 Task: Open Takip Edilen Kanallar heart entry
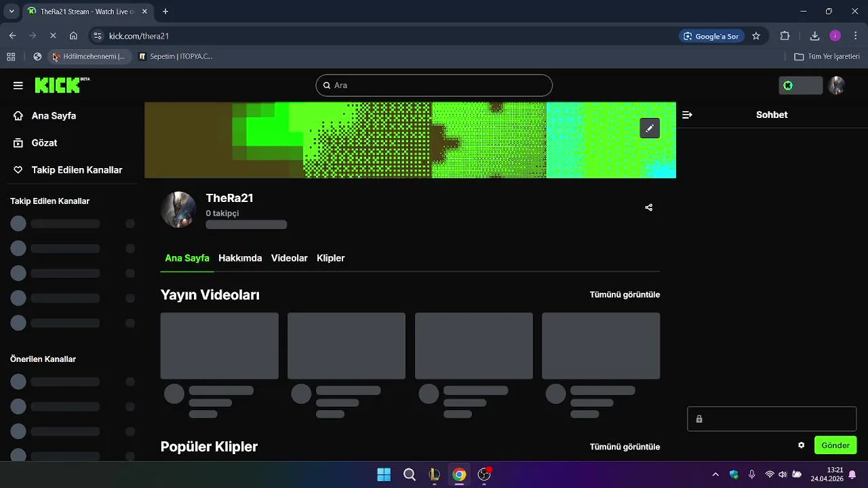(68, 170)
